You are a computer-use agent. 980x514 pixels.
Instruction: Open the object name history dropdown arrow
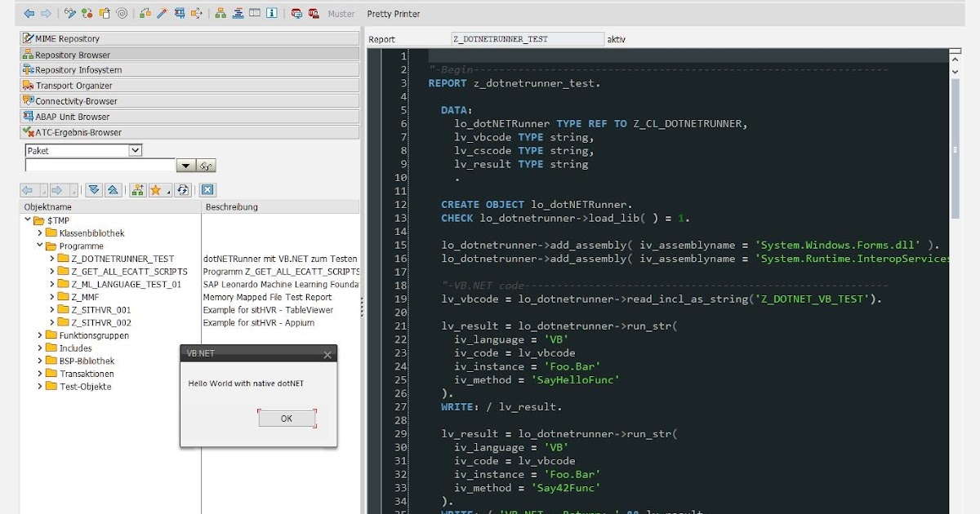(x=185, y=165)
